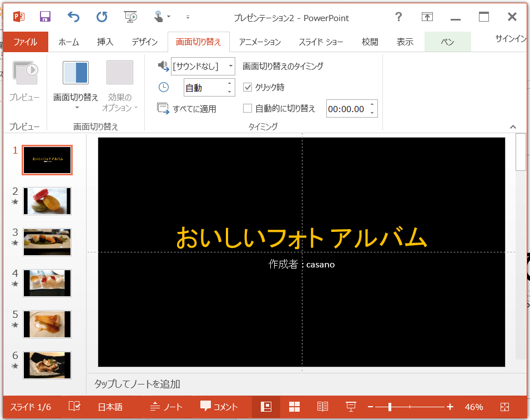
Task: Open the サウンドなし sound dropdown
Action: pyautogui.click(x=230, y=66)
